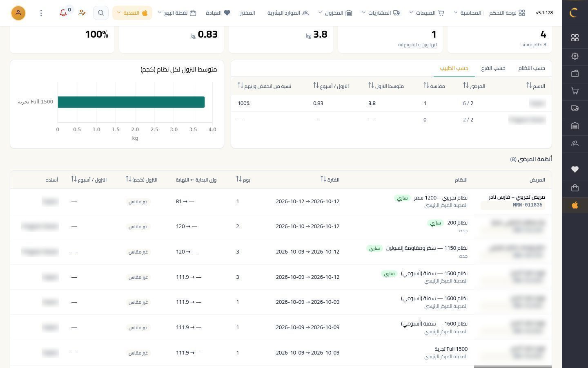Click the shopping cart icon in the sidebar

click(575, 91)
